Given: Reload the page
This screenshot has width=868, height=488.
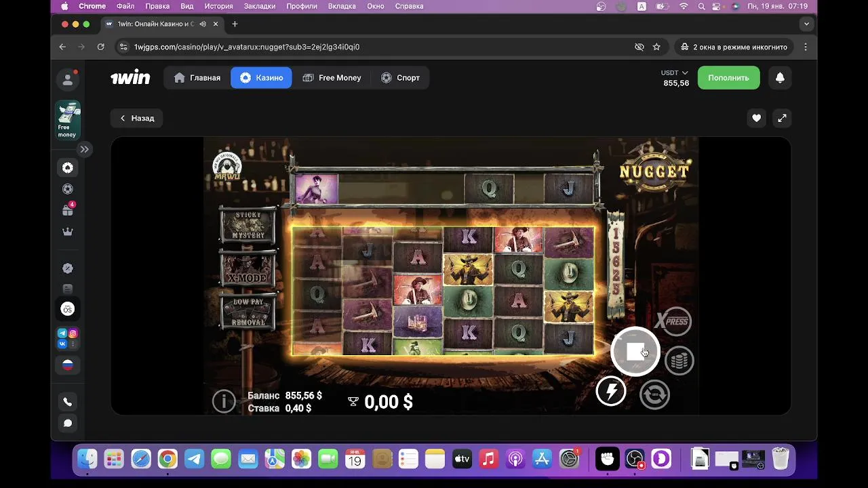Looking at the screenshot, I should point(100,47).
